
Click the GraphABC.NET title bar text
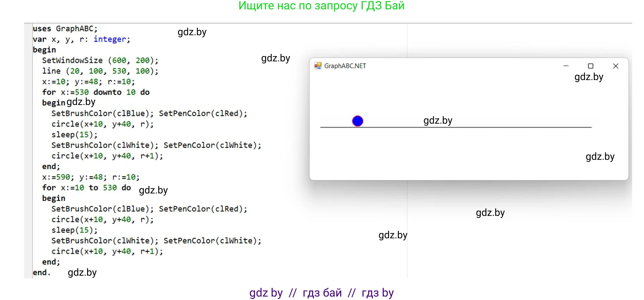tap(345, 66)
